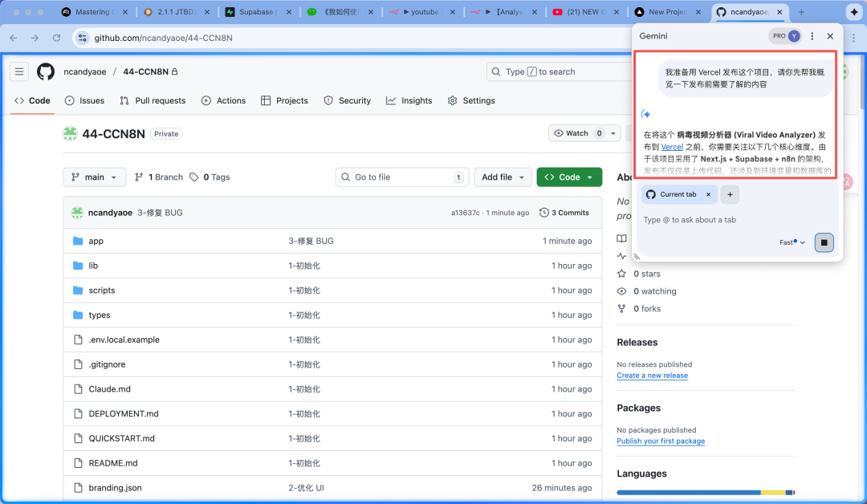Expand the Add file dropdown
The image size is (867, 504).
point(503,177)
